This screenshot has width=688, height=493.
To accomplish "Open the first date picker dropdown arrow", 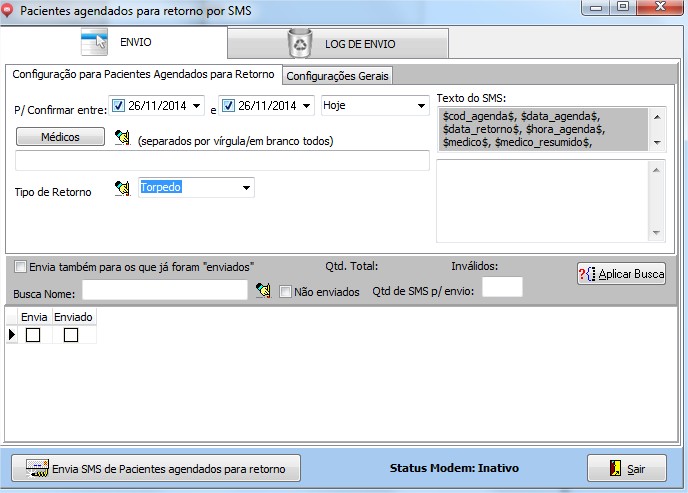I will (x=196, y=105).
